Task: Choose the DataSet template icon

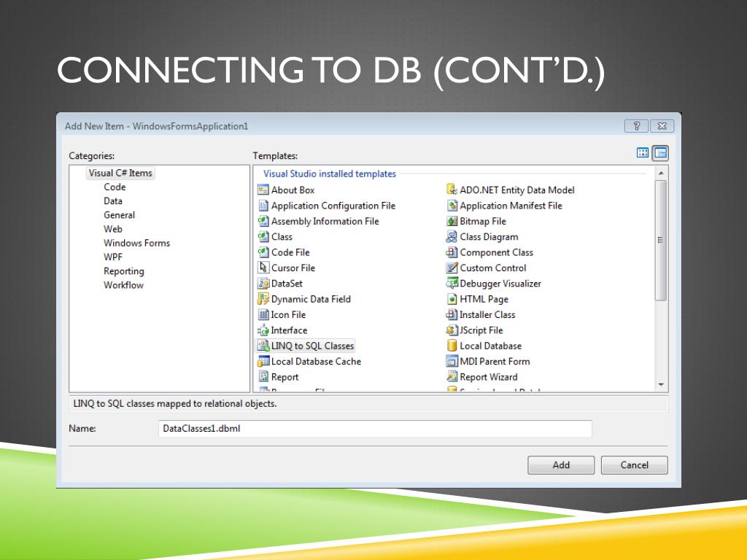Action: pos(263,284)
